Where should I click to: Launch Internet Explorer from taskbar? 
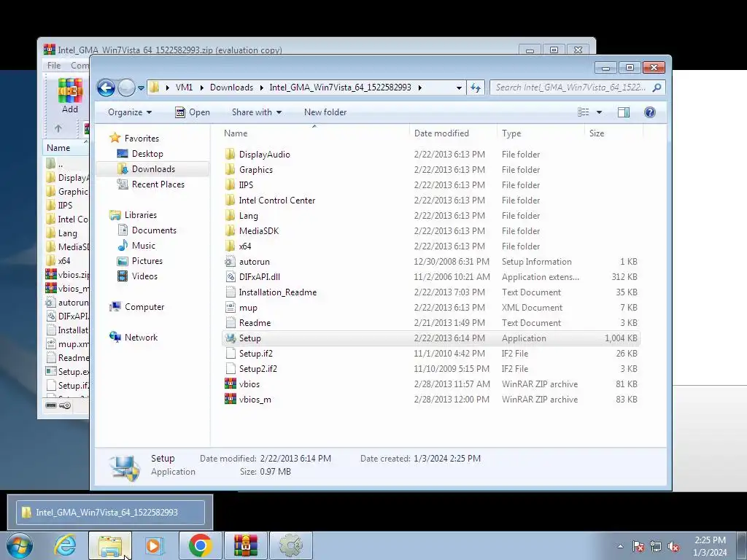[x=65, y=545]
